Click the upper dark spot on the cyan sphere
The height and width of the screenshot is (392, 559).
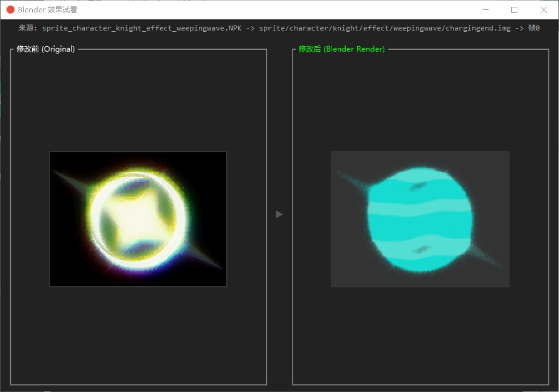[418, 186]
